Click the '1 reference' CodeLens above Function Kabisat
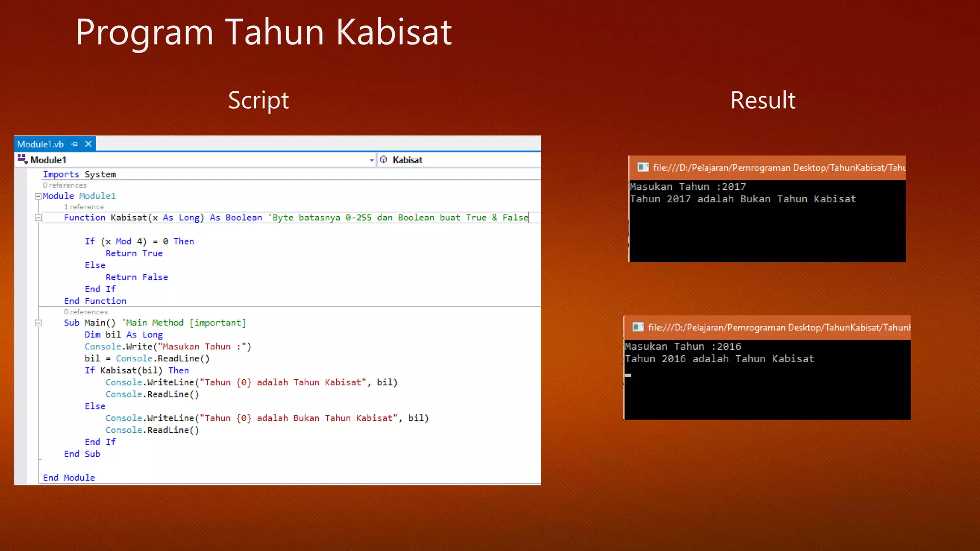 (84, 207)
